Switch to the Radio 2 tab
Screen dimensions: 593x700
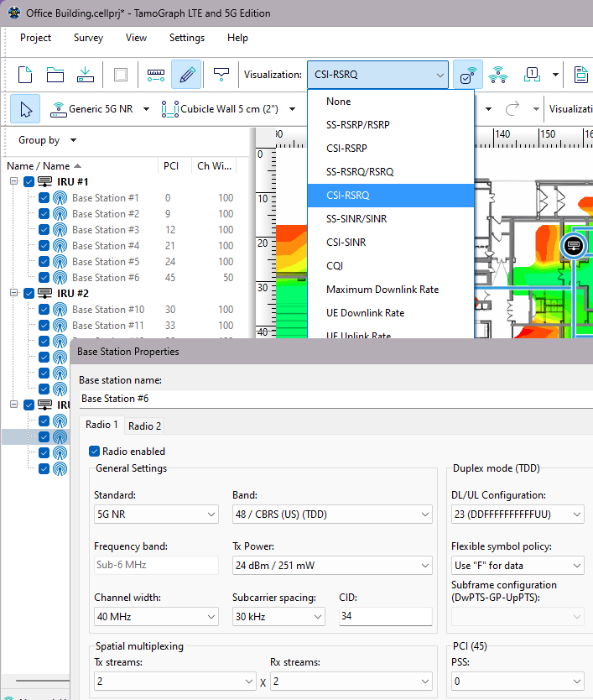[x=144, y=426]
